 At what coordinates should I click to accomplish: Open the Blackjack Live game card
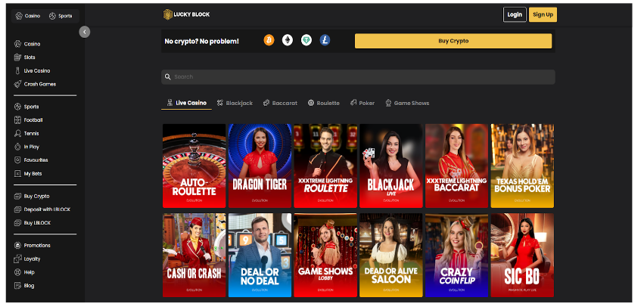click(x=391, y=166)
